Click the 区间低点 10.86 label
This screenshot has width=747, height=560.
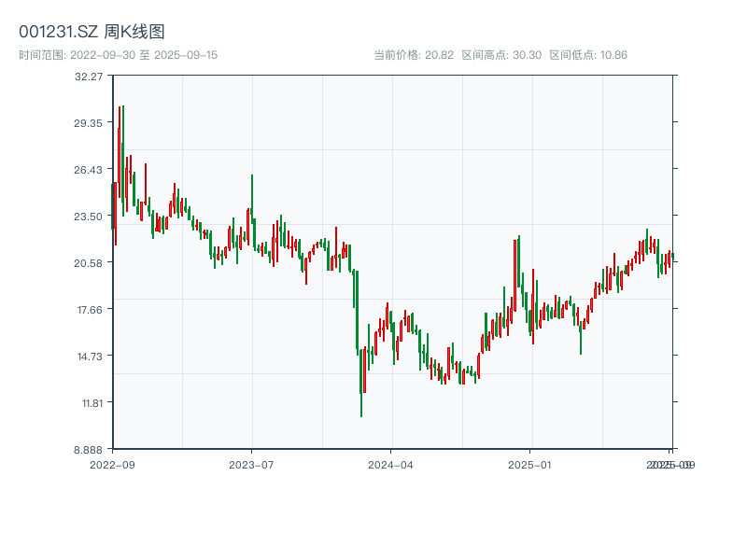tap(588, 55)
